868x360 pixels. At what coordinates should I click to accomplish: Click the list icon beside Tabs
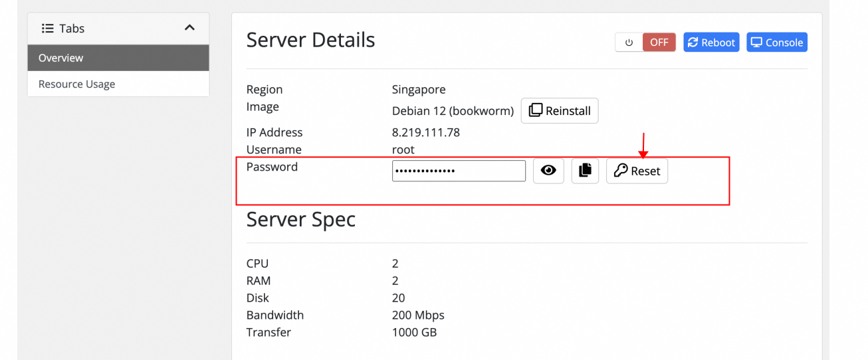pos(47,29)
